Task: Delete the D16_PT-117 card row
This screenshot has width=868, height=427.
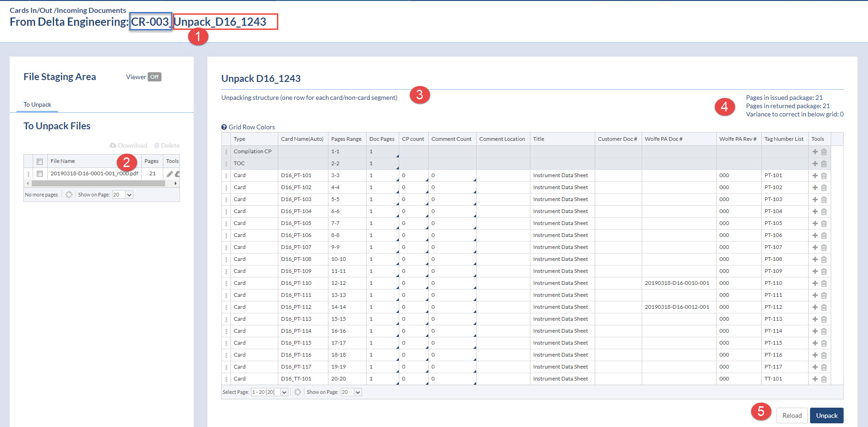Action: (824, 367)
